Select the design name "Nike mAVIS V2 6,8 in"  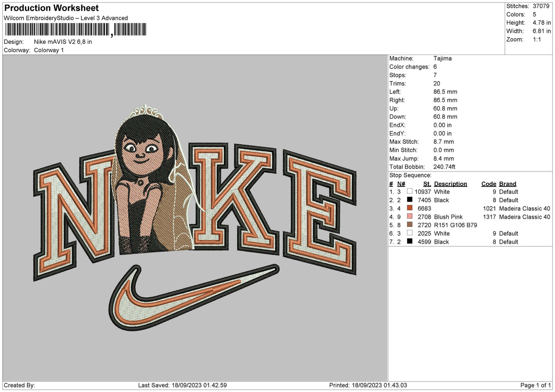pyautogui.click(x=63, y=42)
